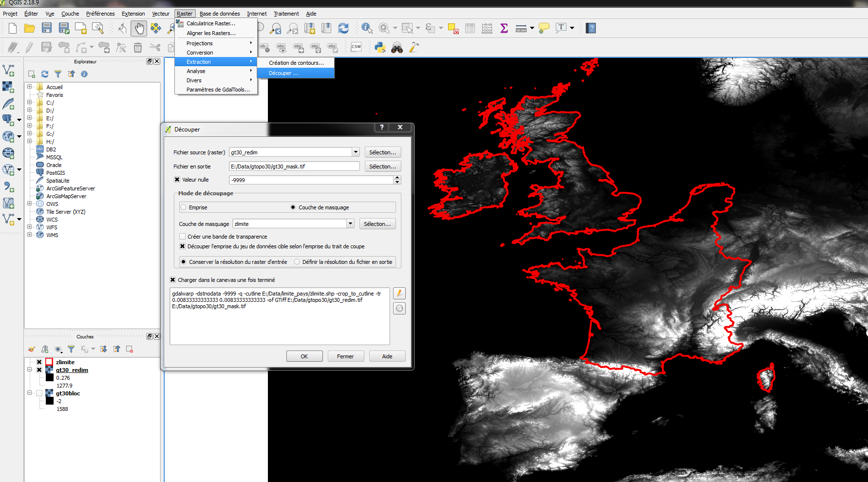Open statistical summary sigma icon
This screenshot has height=482, width=868.
[x=504, y=28]
